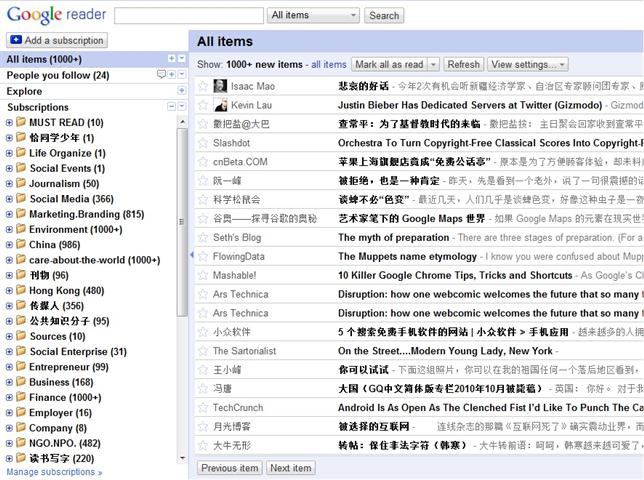Click the plus icon on Add a subscription
The image size is (644, 480).
(x=16, y=40)
